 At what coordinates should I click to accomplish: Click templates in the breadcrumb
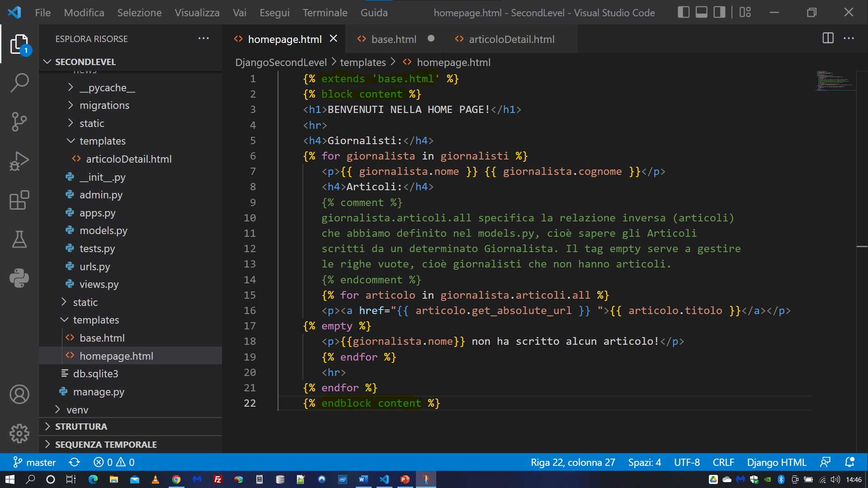click(363, 62)
